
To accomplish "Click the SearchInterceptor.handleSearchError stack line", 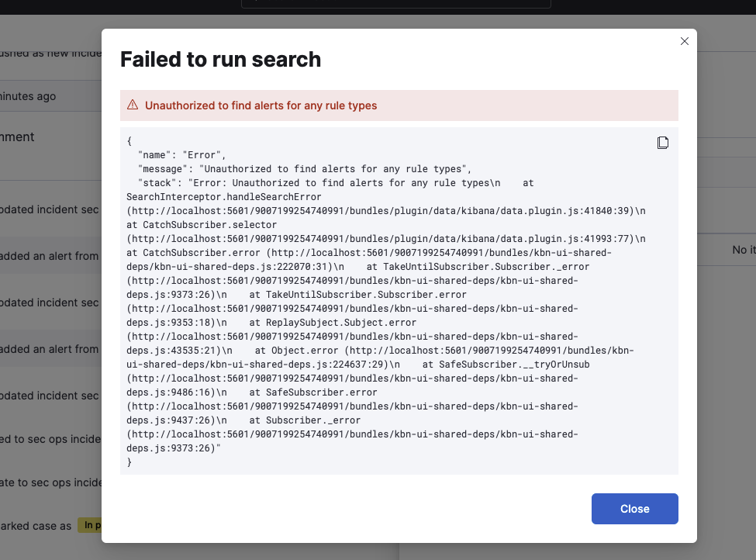I will [224, 197].
